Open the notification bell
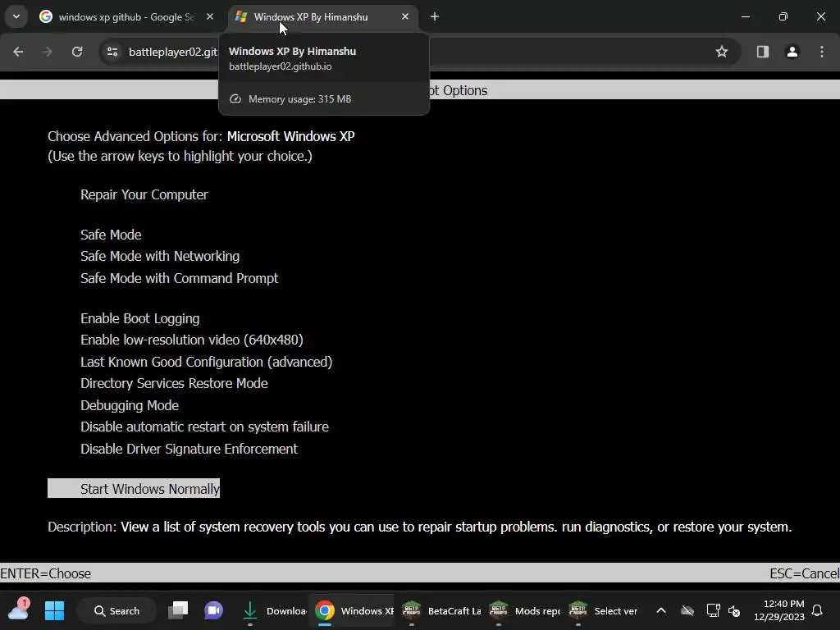The image size is (840, 630). click(818, 610)
